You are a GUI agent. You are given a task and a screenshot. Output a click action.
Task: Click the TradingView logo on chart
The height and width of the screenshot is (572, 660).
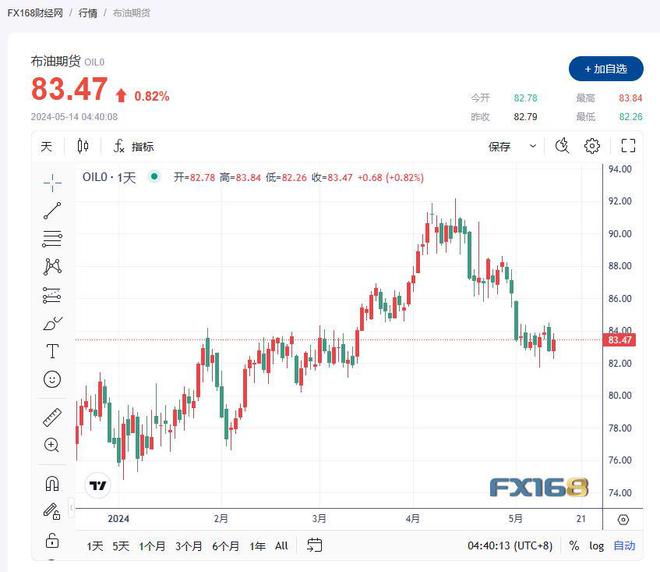[98, 485]
